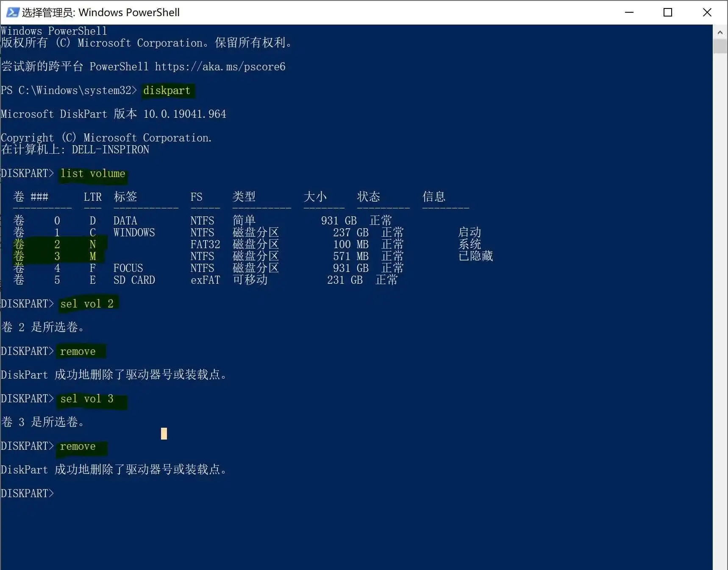Click the vertical scrollbar thumb
The image size is (728, 570).
coord(720,46)
